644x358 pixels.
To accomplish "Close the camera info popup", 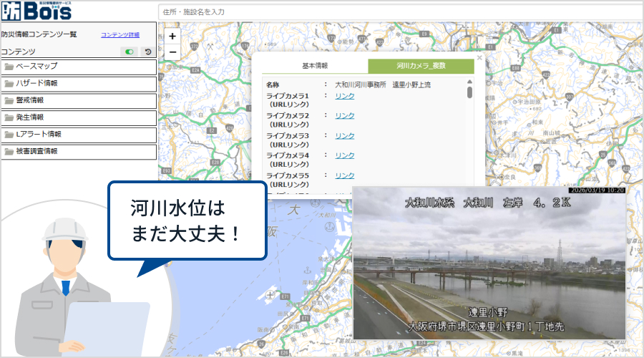I will (479, 58).
